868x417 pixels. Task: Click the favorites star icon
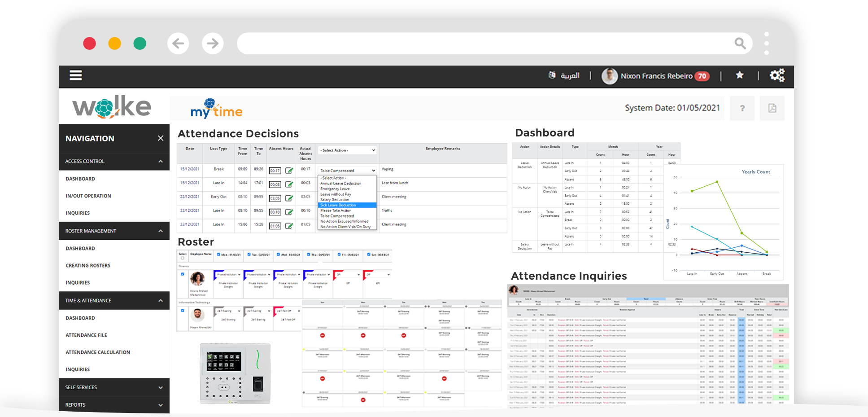tap(739, 75)
